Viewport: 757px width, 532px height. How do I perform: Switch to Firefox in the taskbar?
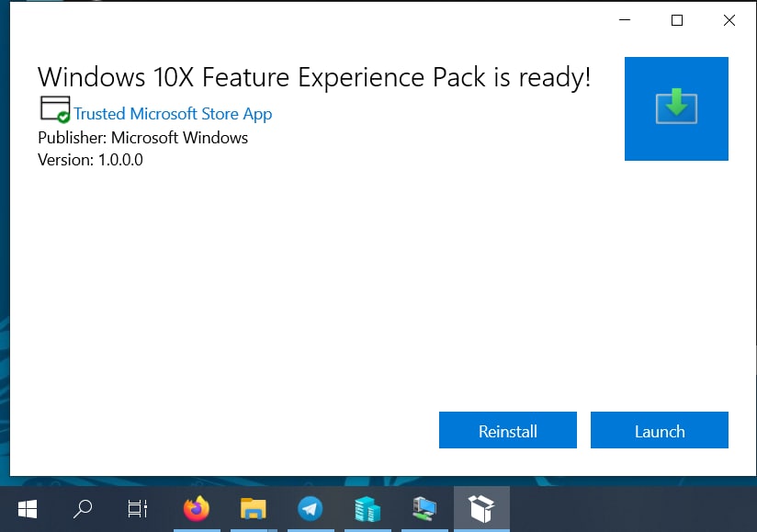coord(197,509)
